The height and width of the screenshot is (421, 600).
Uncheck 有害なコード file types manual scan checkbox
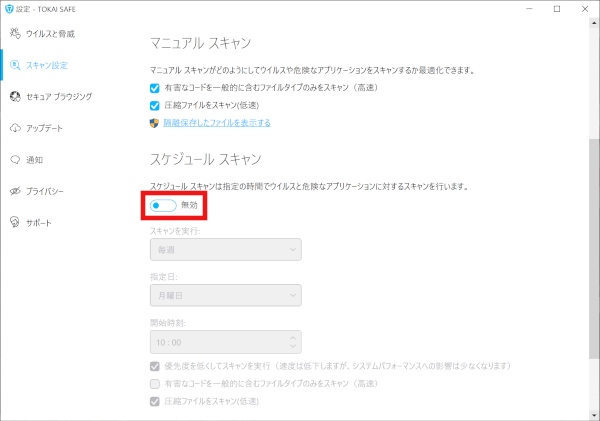154,88
